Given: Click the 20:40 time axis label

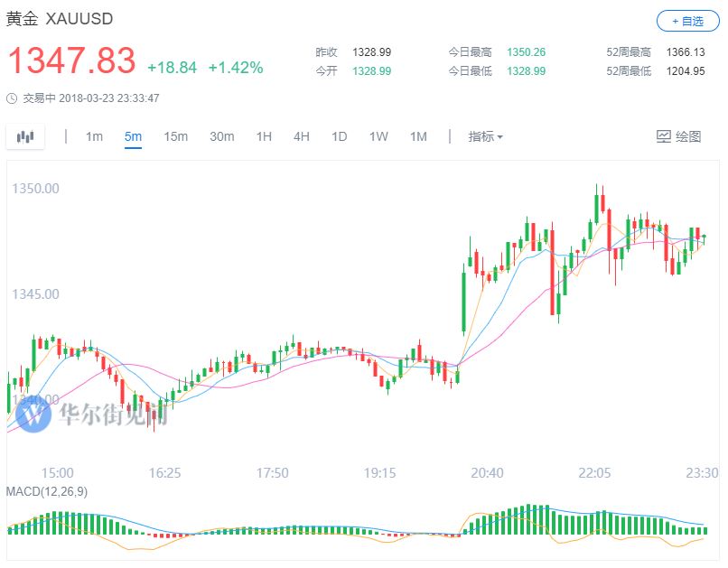Looking at the screenshot, I should click(487, 473).
